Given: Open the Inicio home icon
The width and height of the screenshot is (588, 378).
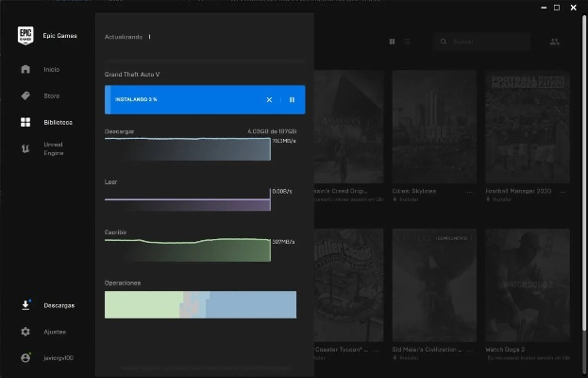Looking at the screenshot, I should click(x=25, y=69).
